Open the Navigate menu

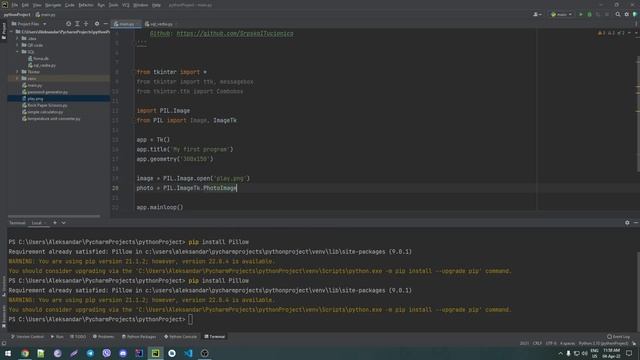[53, 5]
